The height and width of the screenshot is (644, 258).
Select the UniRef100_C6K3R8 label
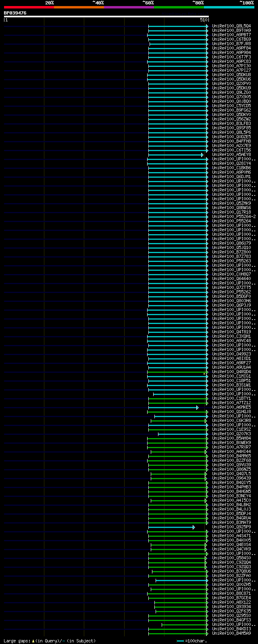[231, 421]
